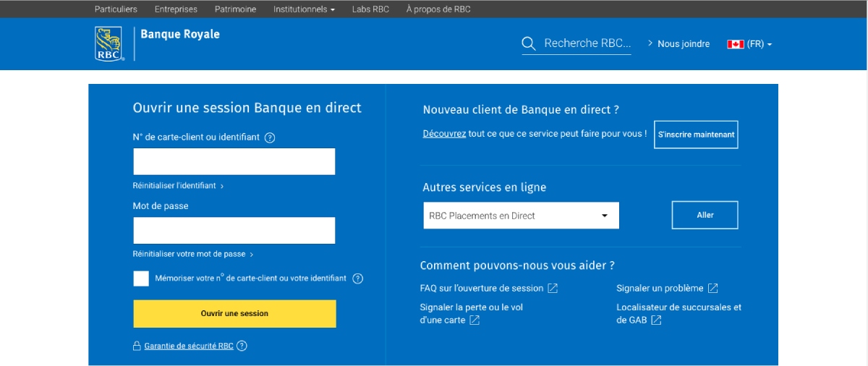The height and width of the screenshot is (366, 868).
Task: Click the Canadian flag icon
Action: click(736, 44)
